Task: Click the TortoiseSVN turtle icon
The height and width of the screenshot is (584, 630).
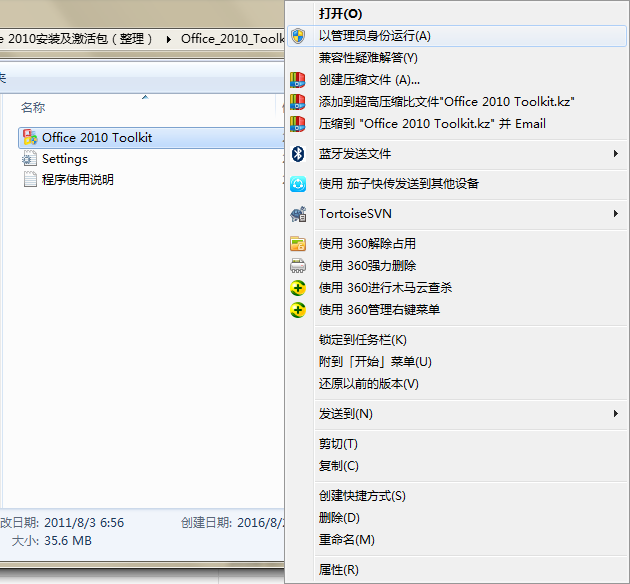Action: pyautogui.click(x=298, y=214)
